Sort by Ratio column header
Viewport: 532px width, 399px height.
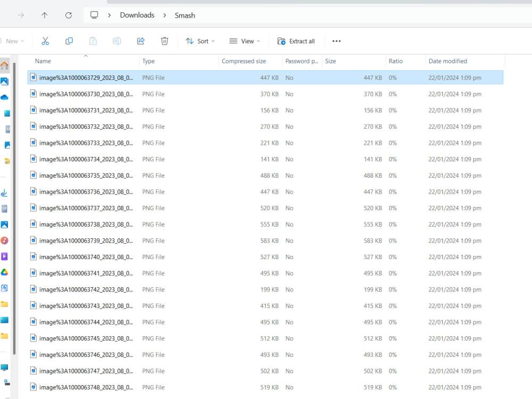(x=396, y=61)
